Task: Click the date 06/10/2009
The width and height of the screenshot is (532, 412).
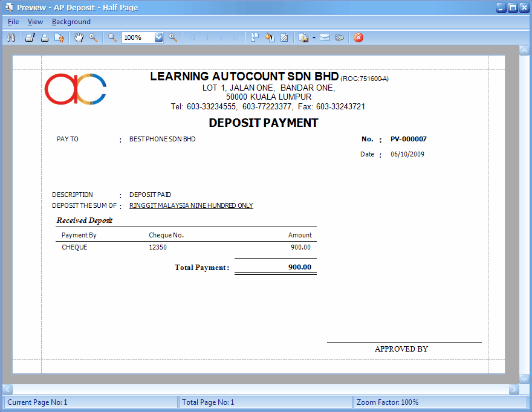Action: [407, 154]
